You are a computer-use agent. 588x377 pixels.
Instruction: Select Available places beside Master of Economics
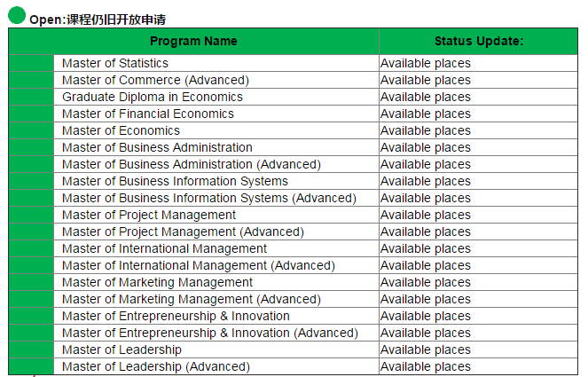[426, 130]
